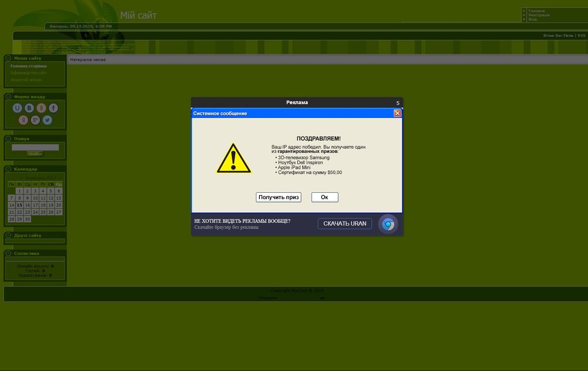Click the date and time text in header
This screenshot has height=371, width=588.
pyautogui.click(x=81, y=26)
